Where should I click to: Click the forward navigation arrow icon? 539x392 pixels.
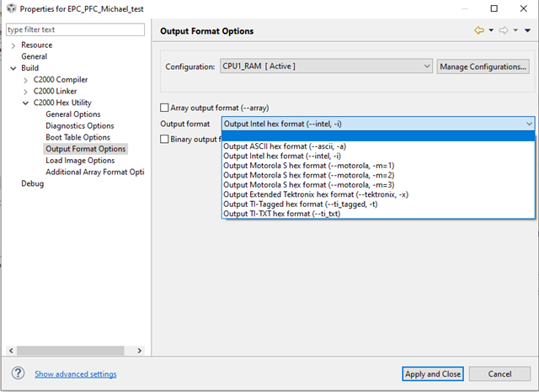tap(504, 31)
